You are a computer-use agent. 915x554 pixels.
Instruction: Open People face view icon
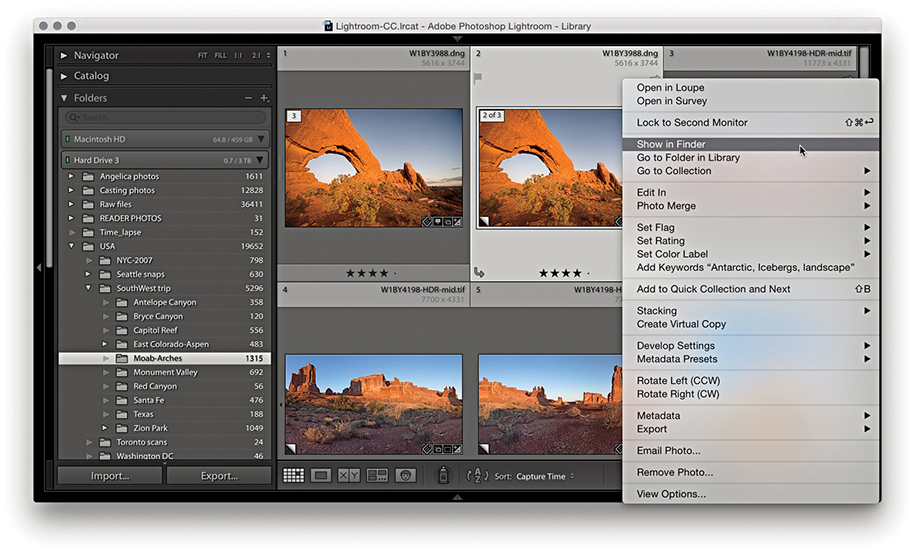coord(405,476)
